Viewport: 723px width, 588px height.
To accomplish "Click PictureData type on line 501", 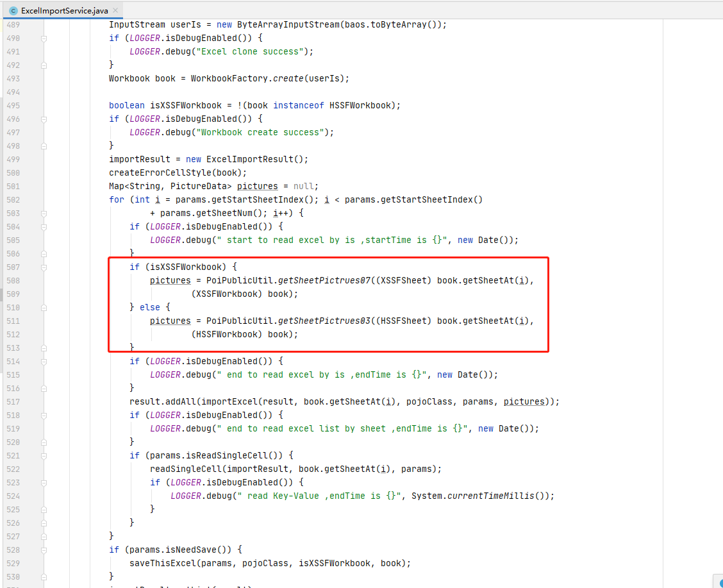I will [x=198, y=186].
